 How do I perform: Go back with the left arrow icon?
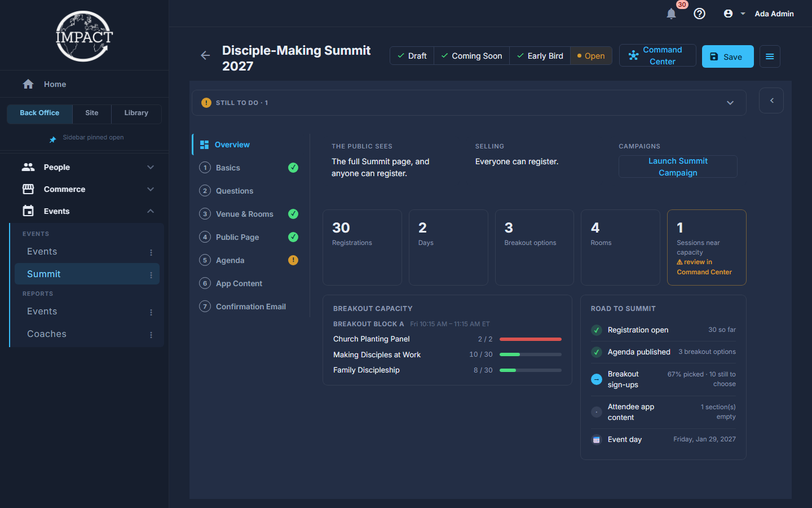click(205, 55)
